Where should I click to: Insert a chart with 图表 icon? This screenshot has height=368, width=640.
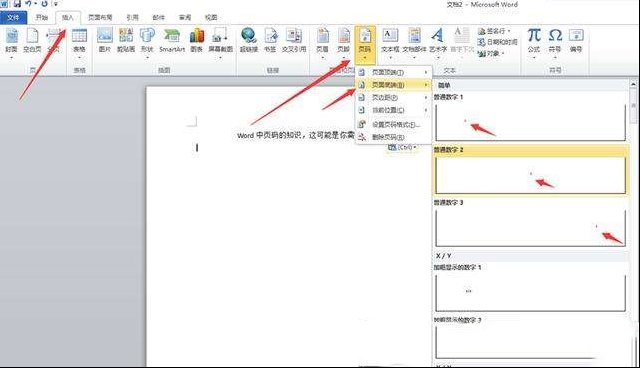point(197,41)
